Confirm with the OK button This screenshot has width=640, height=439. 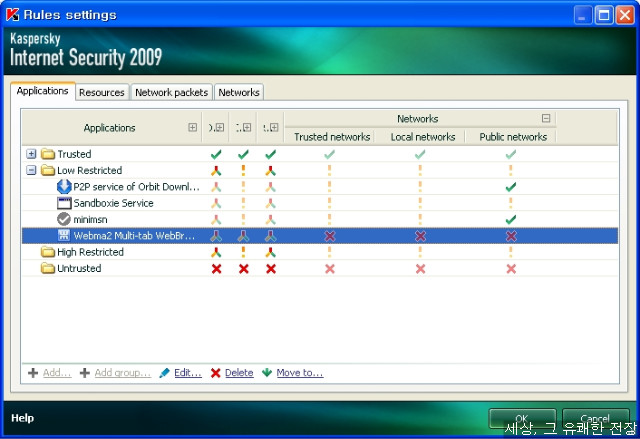click(522, 419)
